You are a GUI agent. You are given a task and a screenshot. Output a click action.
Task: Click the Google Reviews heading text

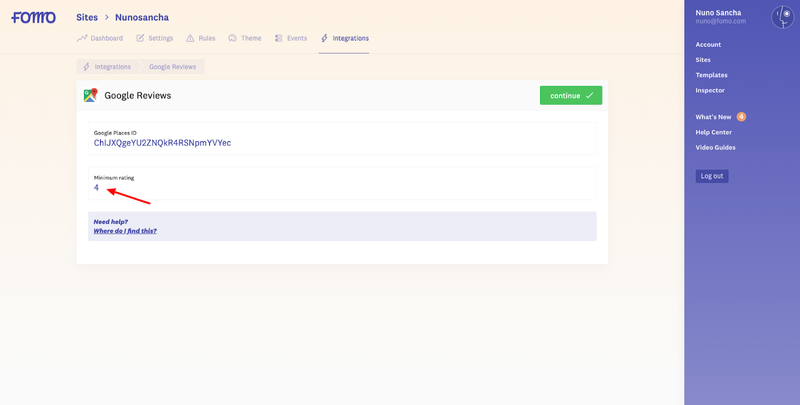click(x=138, y=95)
